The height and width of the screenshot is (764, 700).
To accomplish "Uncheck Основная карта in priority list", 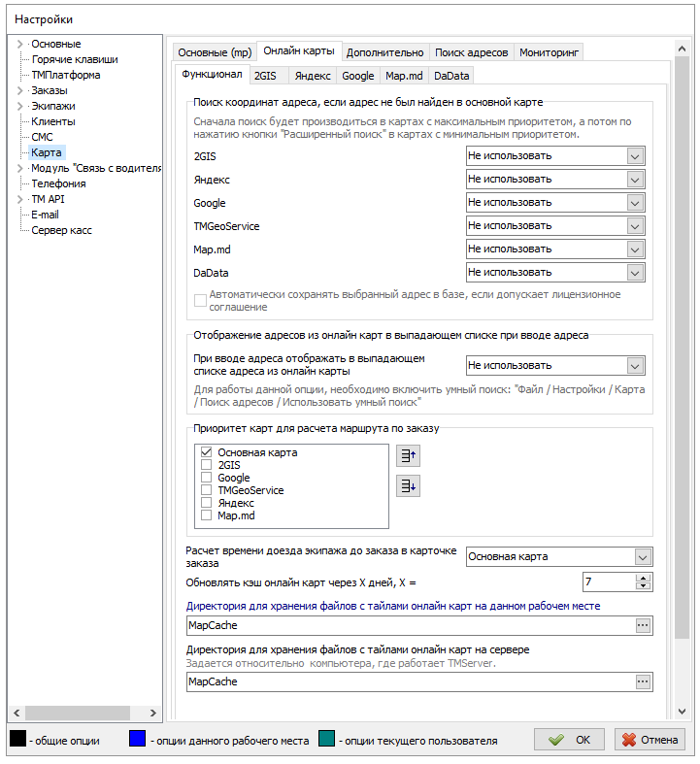I will pos(206,452).
